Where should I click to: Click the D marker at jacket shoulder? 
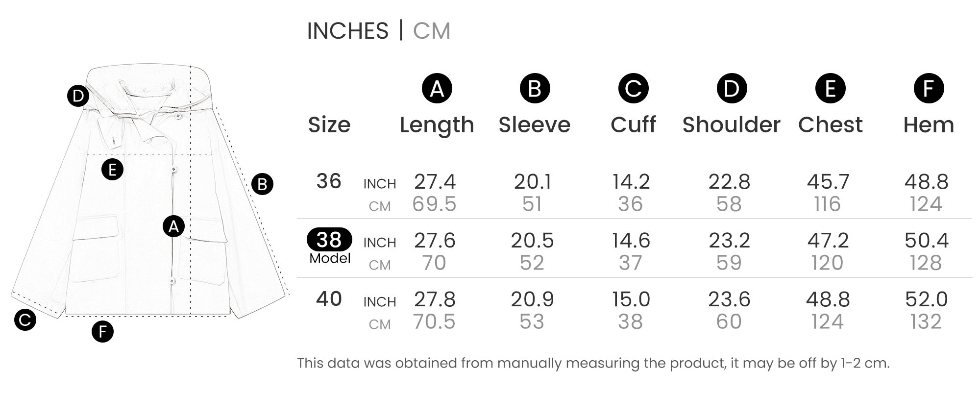(78, 96)
